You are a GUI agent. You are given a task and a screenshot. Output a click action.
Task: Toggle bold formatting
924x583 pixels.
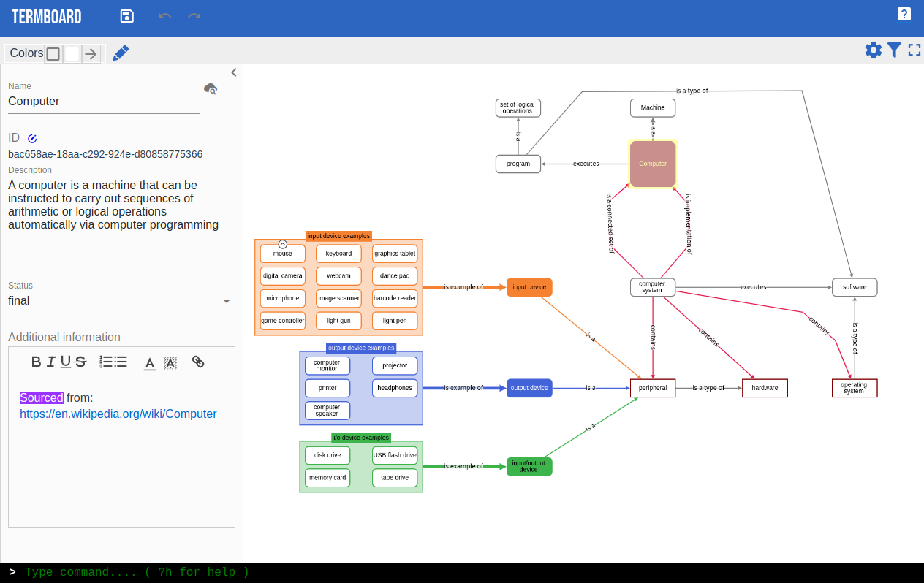pyautogui.click(x=37, y=362)
